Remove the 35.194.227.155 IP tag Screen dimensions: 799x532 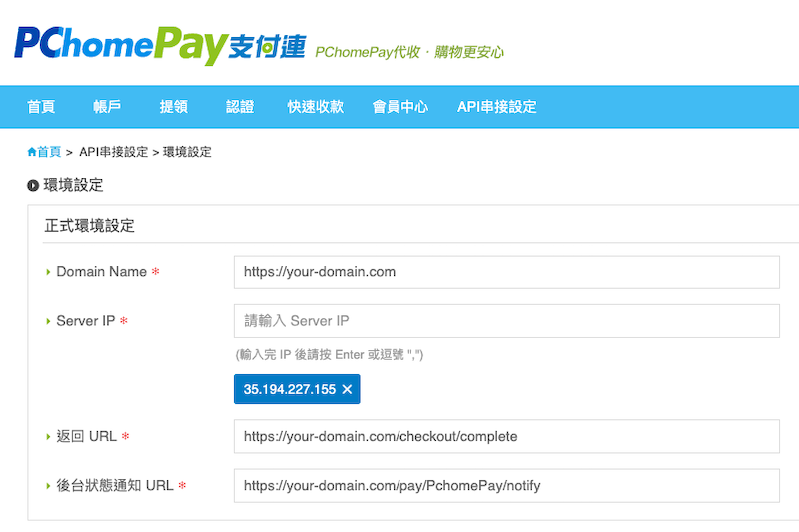pyautogui.click(x=347, y=389)
